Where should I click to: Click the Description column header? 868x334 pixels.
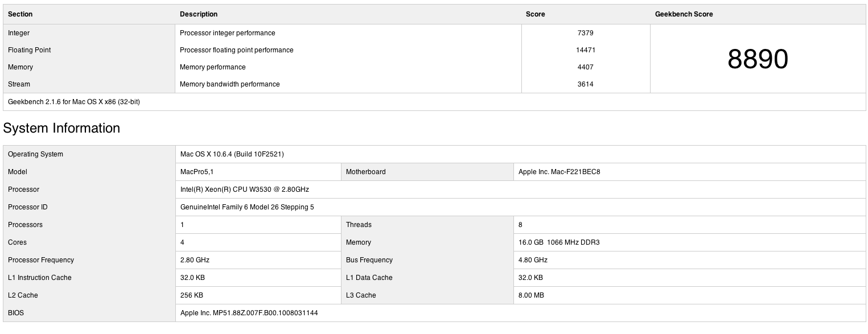point(199,14)
